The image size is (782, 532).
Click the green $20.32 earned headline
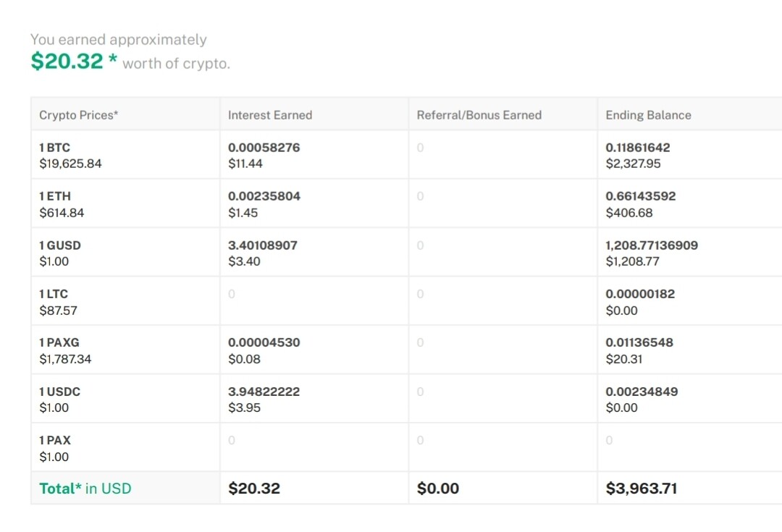coord(67,62)
